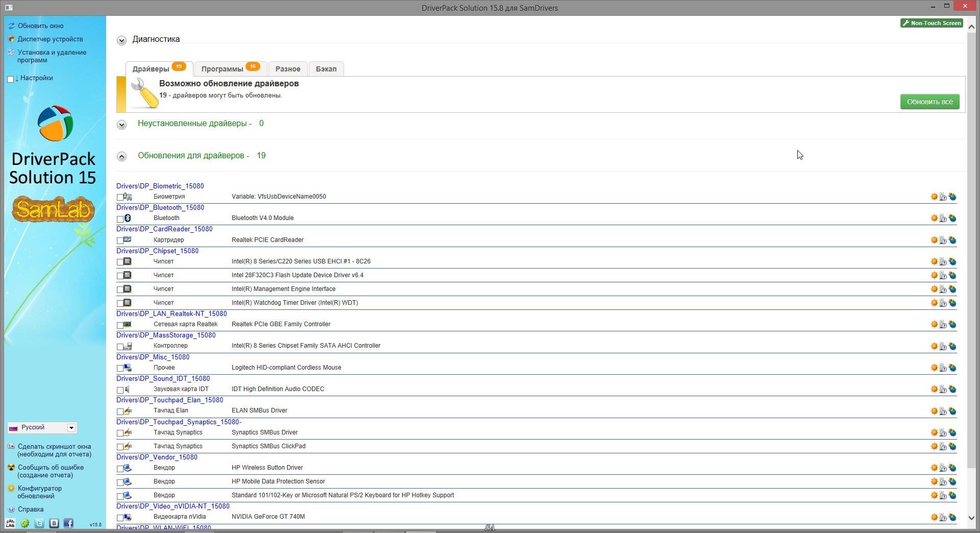Viewport: 980px width, 533px height.
Task: Click the Обновить все button
Action: tap(929, 102)
